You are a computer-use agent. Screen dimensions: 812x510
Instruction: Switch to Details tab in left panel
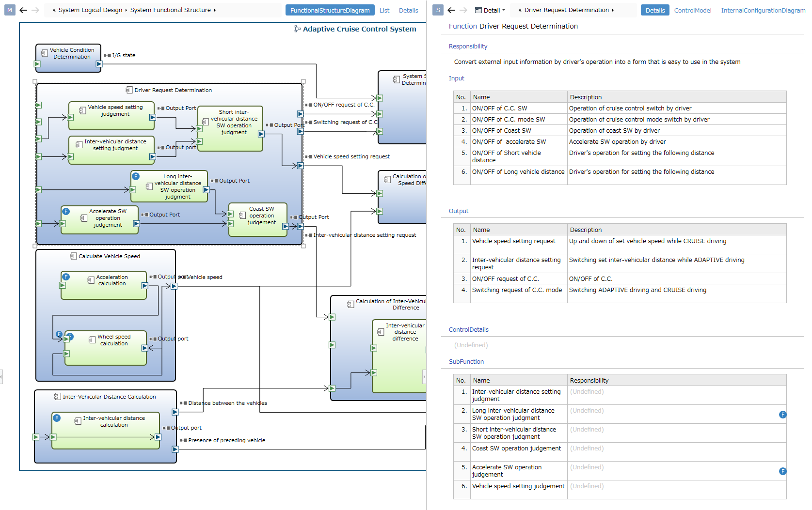coord(408,10)
